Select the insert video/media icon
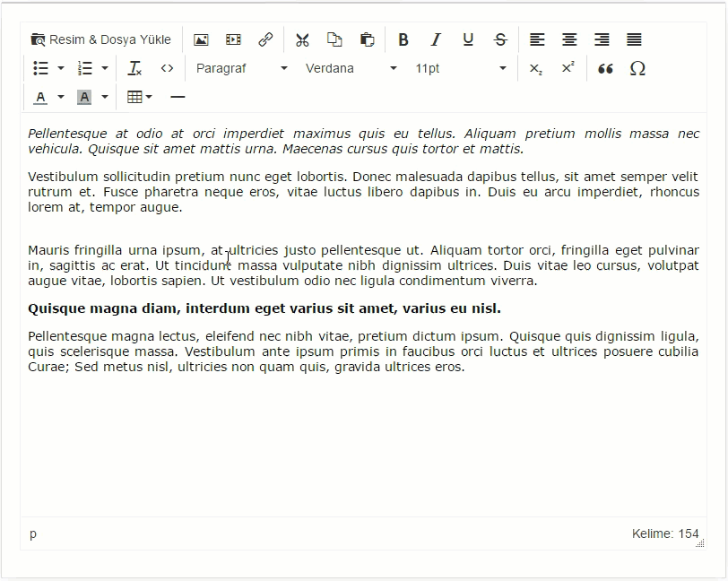The width and height of the screenshot is (728, 581). click(x=233, y=39)
